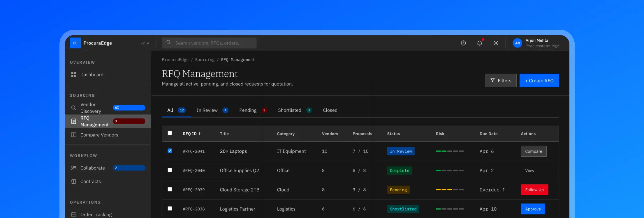Check the #RFQ-2039 row checkbox
Screen dimensions: 644x218
(x=170, y=189)
